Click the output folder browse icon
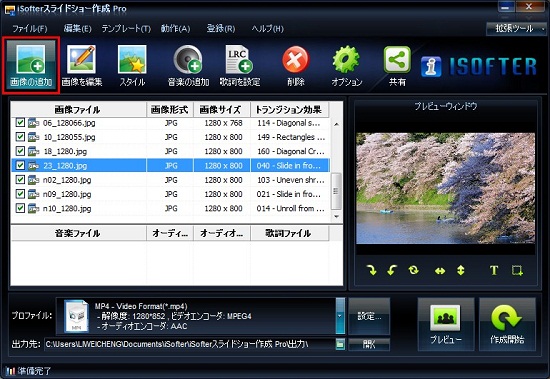 coord(340,344)
